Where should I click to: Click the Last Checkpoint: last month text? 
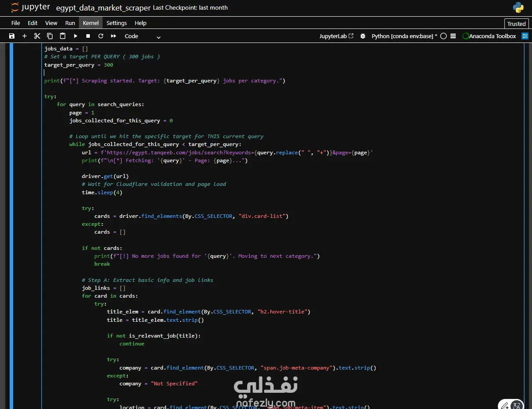tap(191, 7)
